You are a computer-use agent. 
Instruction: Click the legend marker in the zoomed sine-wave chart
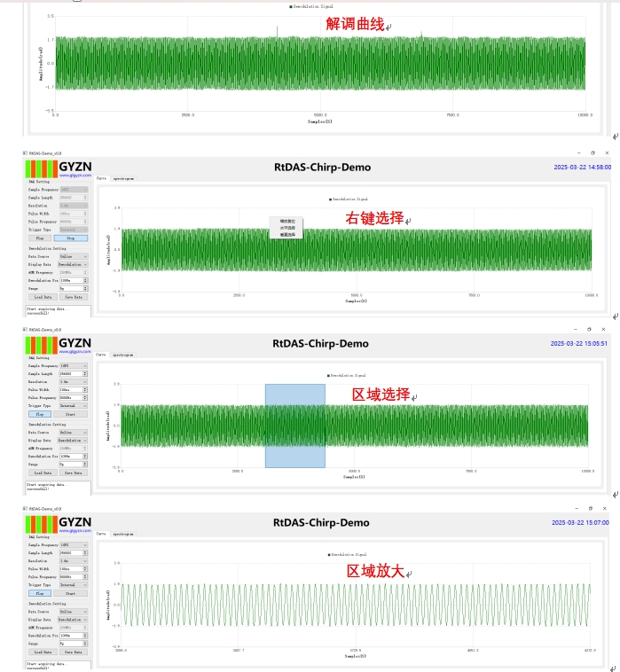pos(329,555)
